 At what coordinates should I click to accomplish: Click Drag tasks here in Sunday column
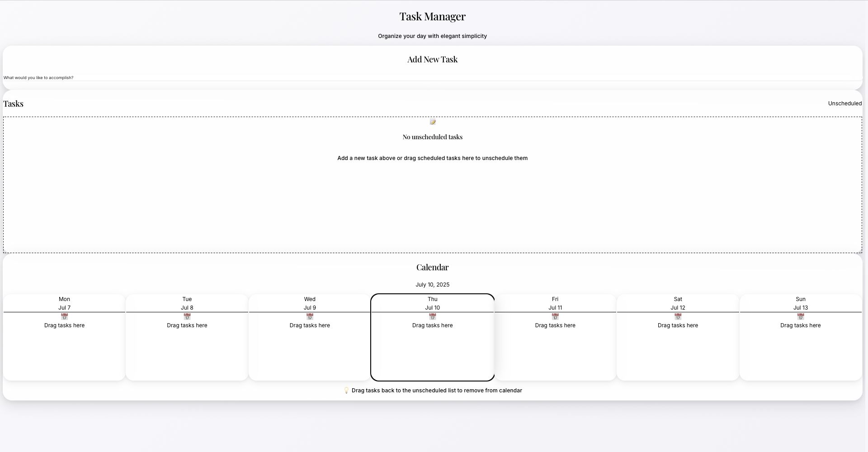801,325
